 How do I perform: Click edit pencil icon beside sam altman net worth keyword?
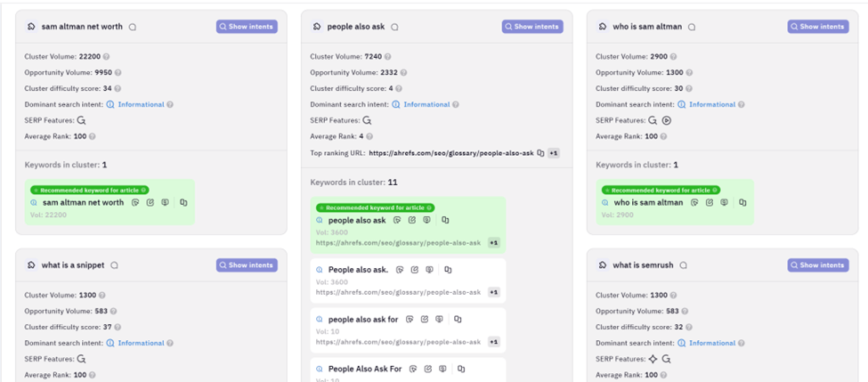click(150, 203)
